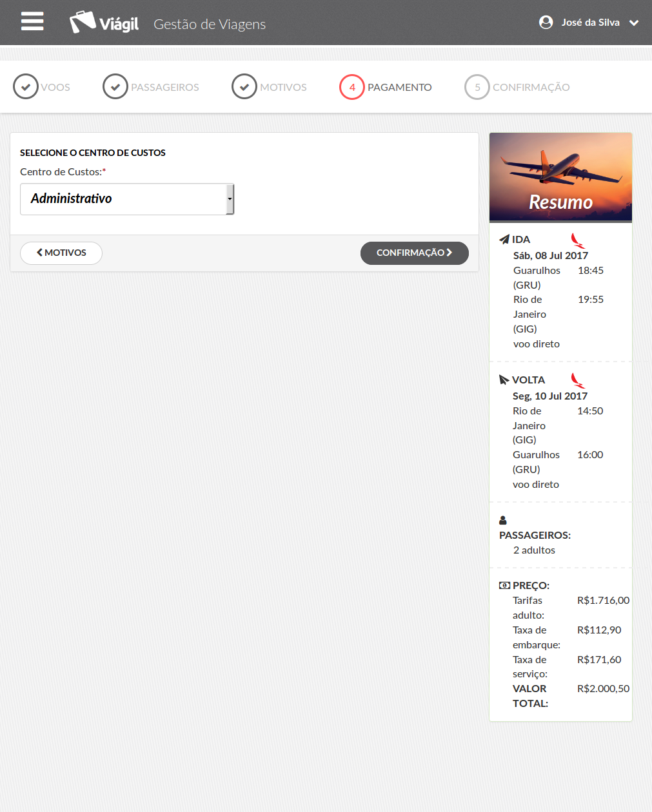Click the date Seg, 10 Jul 2017
652x812 pixels.
click(550, 396)
